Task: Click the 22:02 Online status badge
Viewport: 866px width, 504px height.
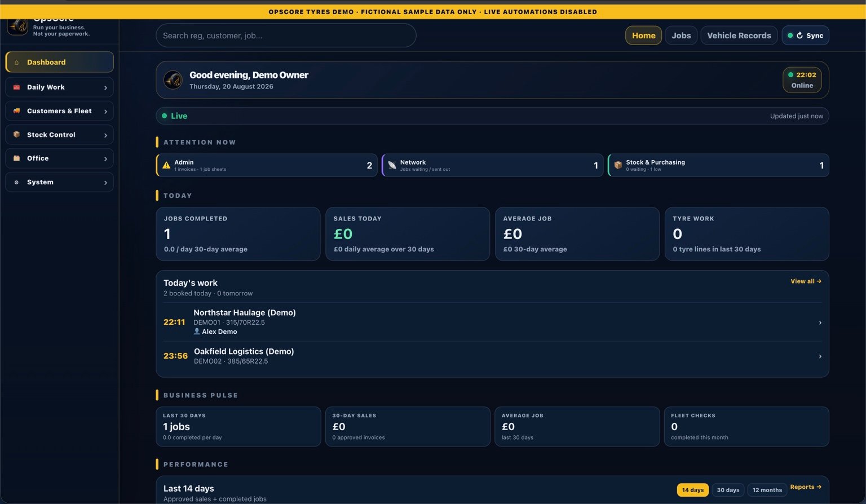Action: tap(802, 80)
